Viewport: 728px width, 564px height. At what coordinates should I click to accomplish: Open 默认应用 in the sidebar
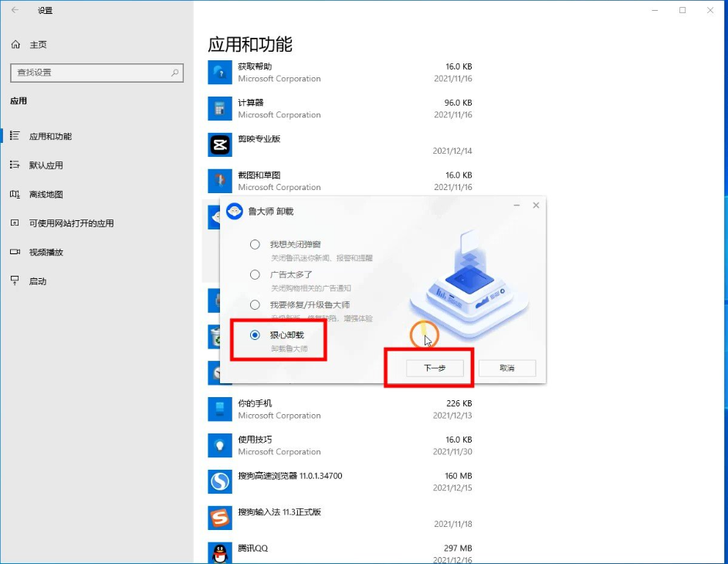[x=46, y=165]
